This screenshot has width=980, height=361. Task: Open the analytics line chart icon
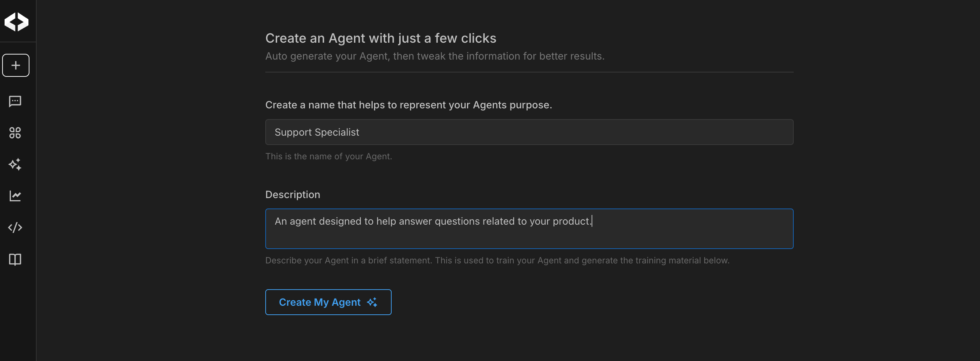pyautogui.click(x=15, y=196)
